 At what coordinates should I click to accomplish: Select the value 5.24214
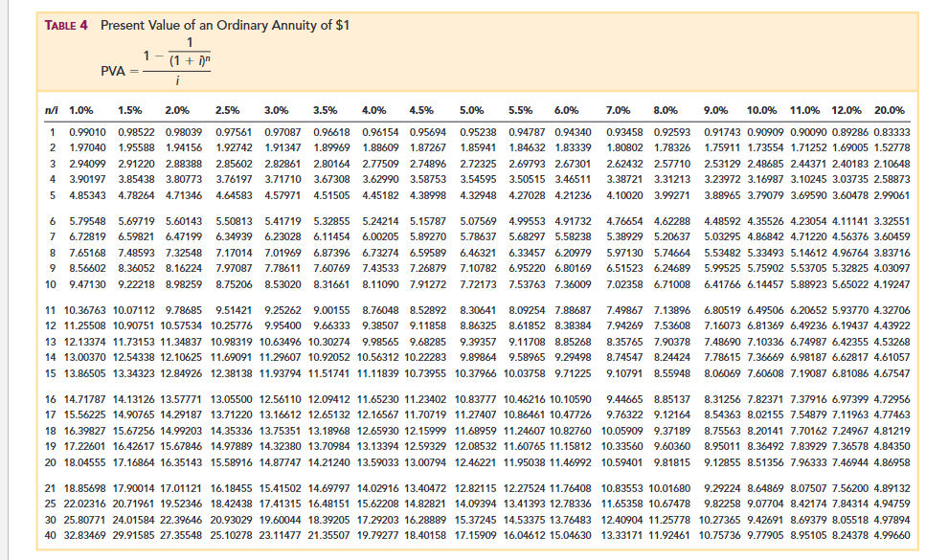click(380, 221)
